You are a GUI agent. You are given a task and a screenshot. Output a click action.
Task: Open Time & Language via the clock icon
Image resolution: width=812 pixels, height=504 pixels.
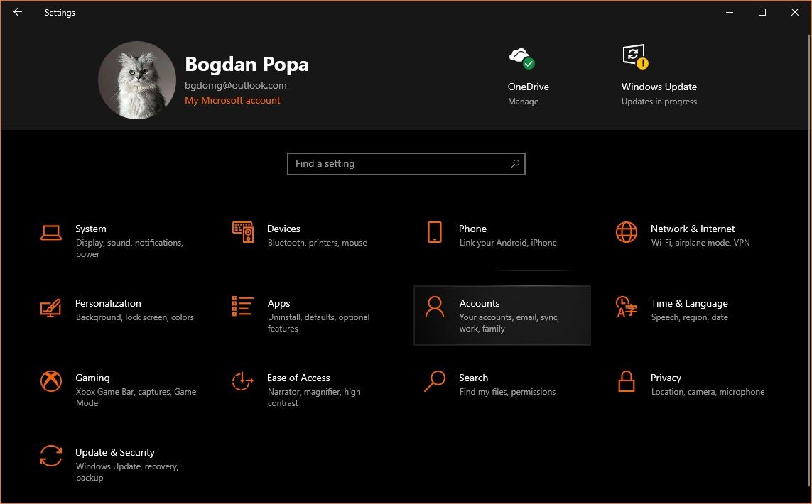point(626,307)
